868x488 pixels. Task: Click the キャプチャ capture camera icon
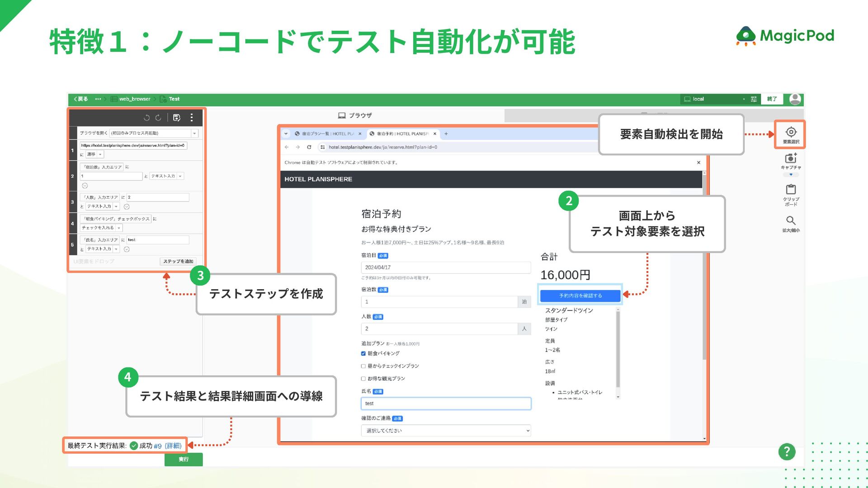(x=791, y=159)
